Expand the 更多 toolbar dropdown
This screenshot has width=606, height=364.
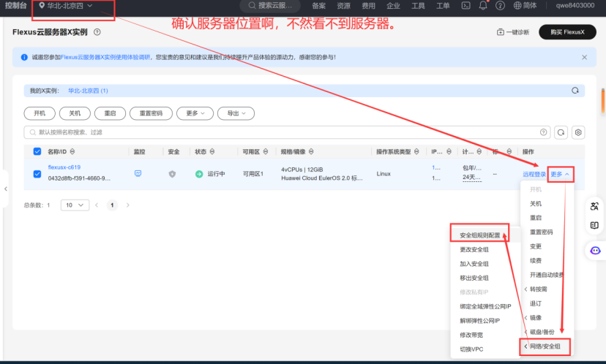195,113
